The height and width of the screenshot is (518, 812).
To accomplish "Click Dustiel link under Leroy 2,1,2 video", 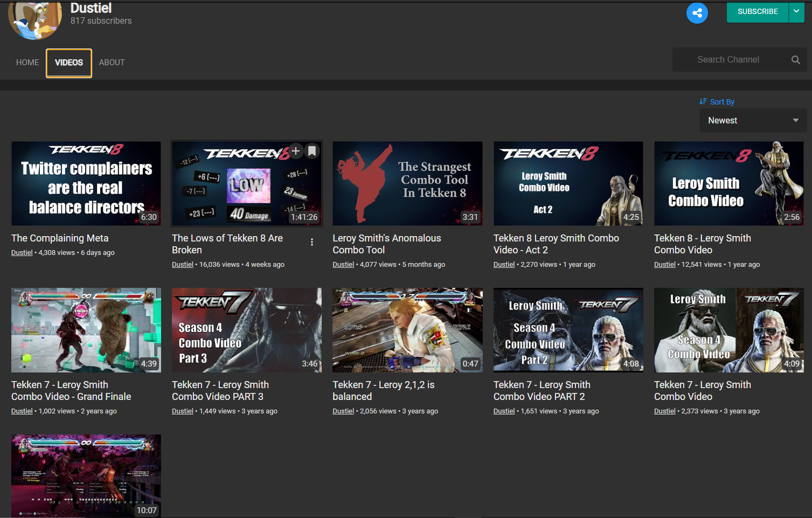I will tap(343, 411).
